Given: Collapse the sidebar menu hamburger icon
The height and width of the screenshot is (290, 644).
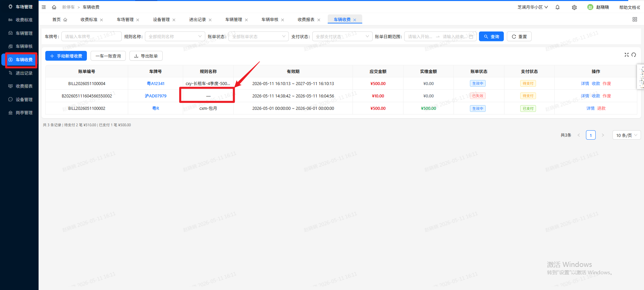Looking at the screenshot, I should point(44,7).
